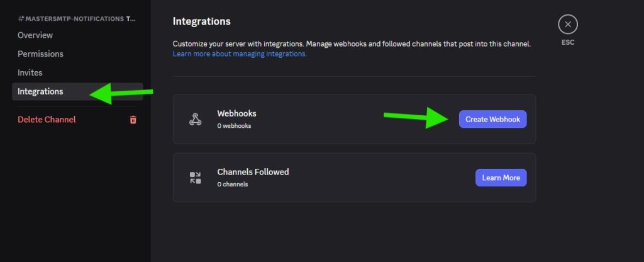Click the Learn More button
Viewport: 644px width, 262px height.
coord(501,178)
